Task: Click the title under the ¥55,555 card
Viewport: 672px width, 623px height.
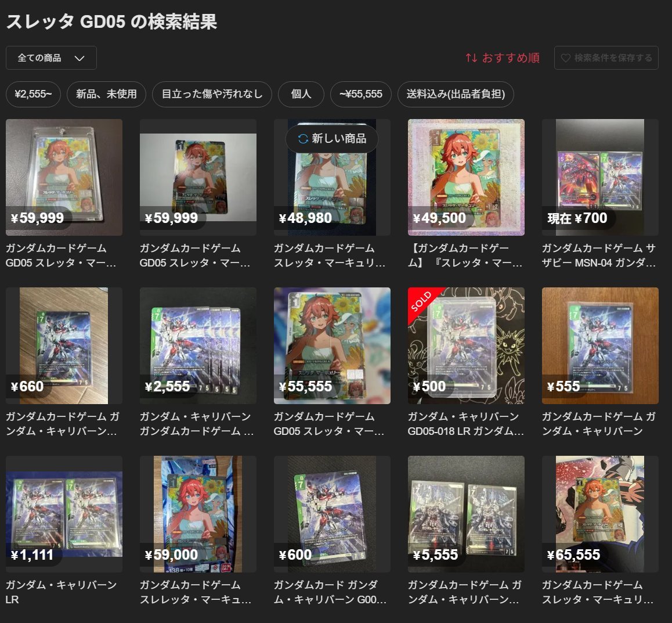Action: point(329,424)
